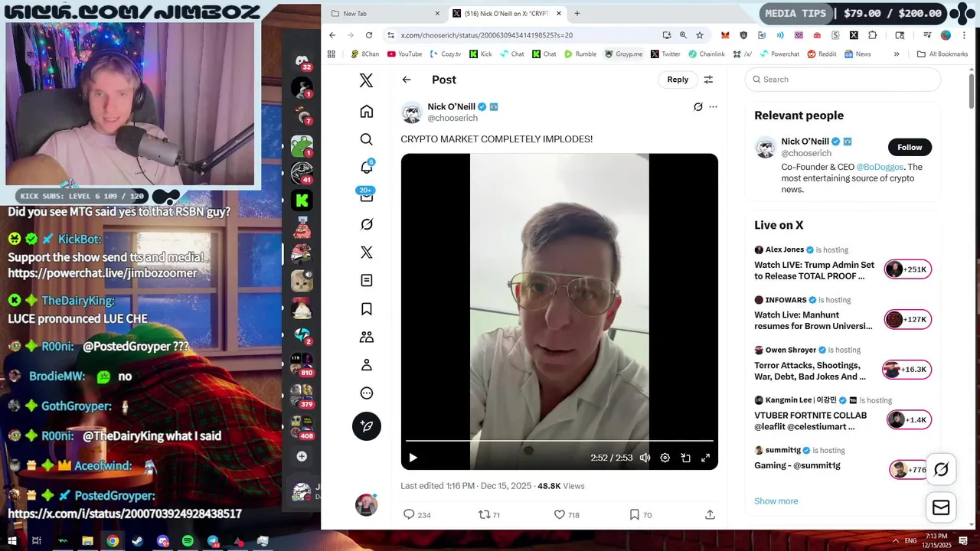Follow Nick O'Neill with the Follow button
980x551 pixels.
tap(910, 147)
